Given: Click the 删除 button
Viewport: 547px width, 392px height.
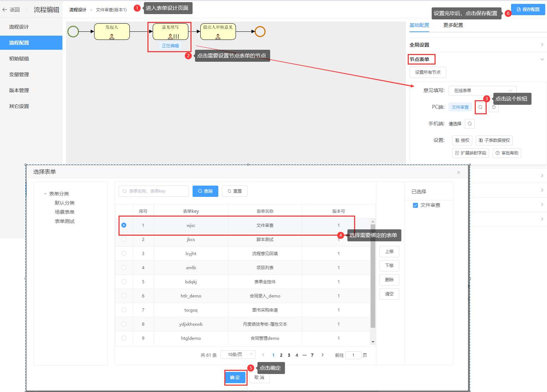Looking at the screenshot, I should (x=389, y=280).
